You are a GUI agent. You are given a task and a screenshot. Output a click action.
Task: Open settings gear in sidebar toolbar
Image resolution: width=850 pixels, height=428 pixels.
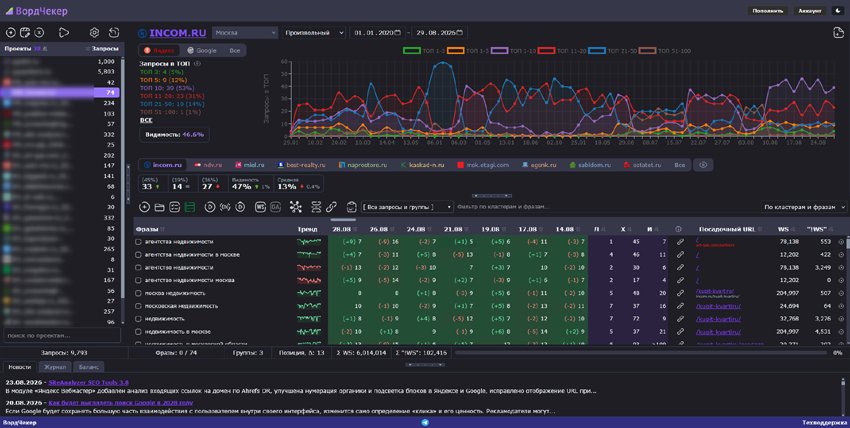tap(94, 33)
